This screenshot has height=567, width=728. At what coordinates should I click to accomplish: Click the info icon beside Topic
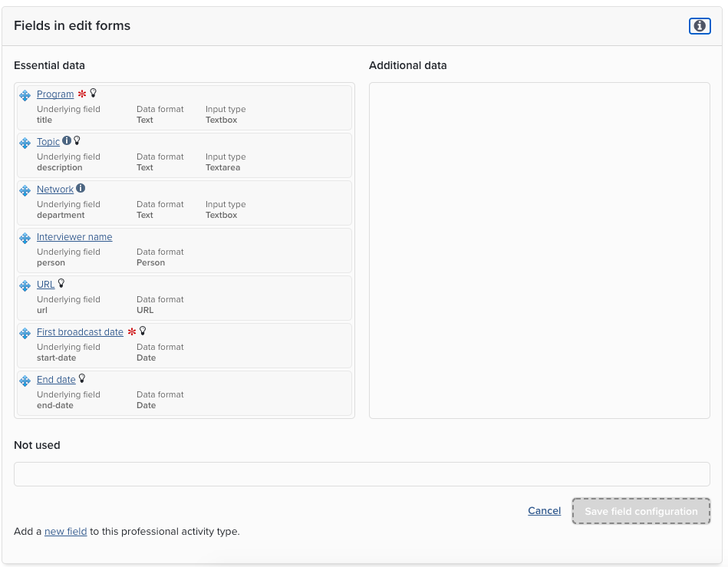[x=67, y=141]
